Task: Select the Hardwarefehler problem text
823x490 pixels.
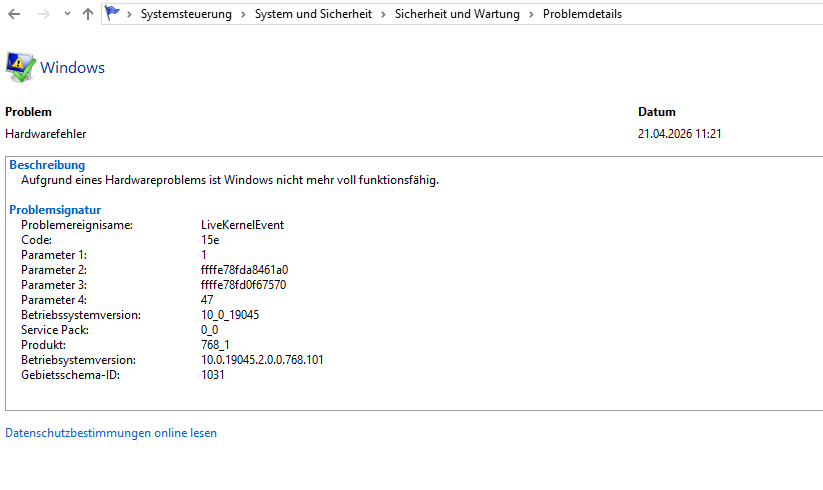Action: click(46, 134)
